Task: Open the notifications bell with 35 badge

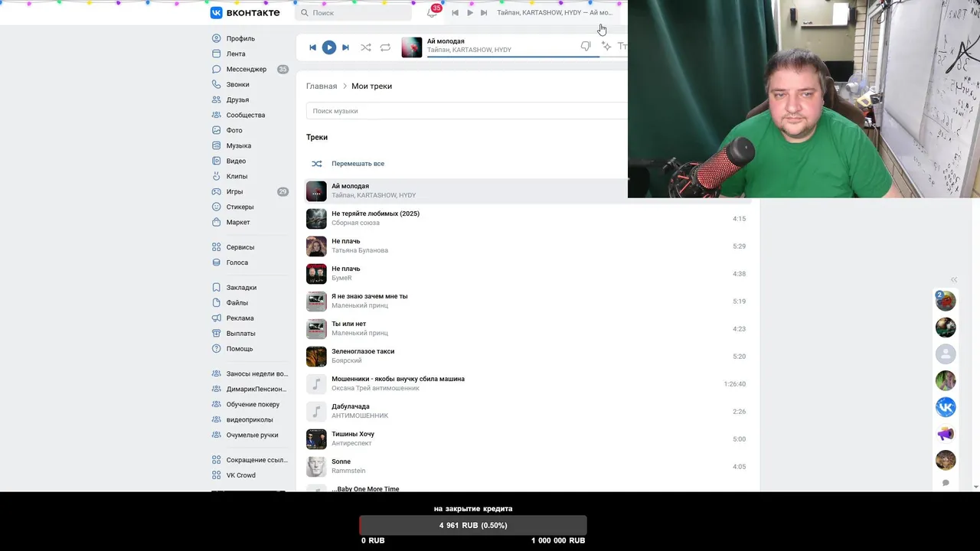Action: click(x=433, y=12)
